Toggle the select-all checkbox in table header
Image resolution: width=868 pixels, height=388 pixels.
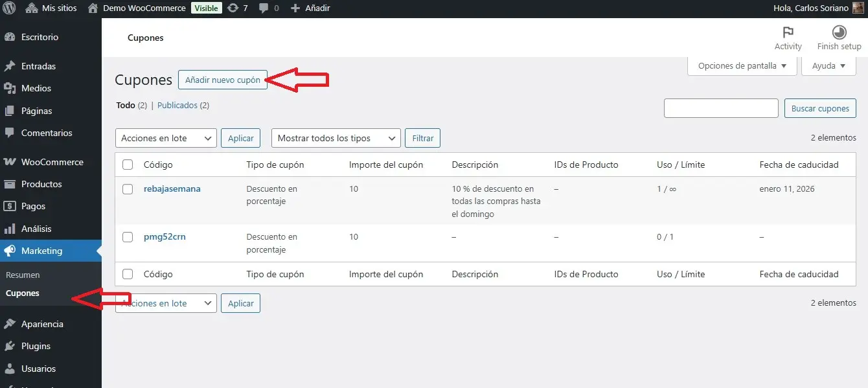(128, 165)
